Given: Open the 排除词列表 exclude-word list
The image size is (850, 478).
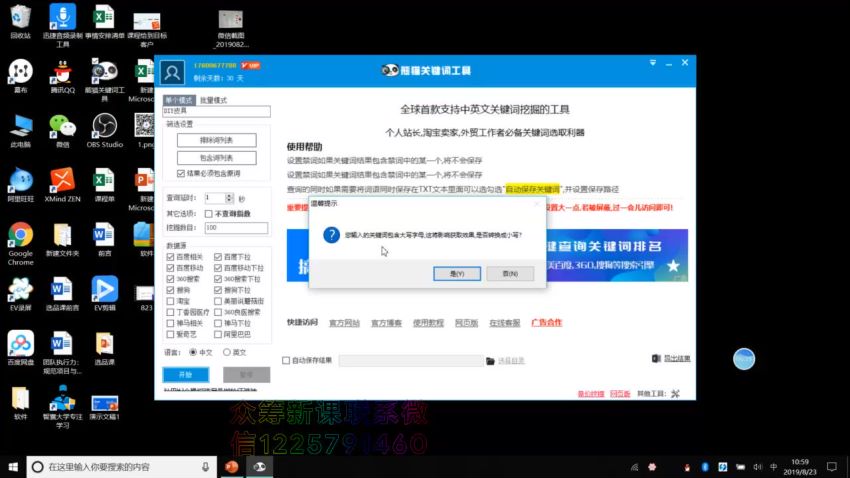Looking at the screenshot, I should tap(216, 140).
